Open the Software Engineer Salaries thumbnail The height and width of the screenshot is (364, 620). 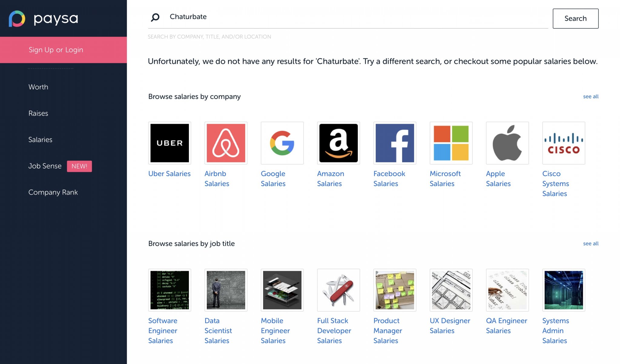coord(170,290)
